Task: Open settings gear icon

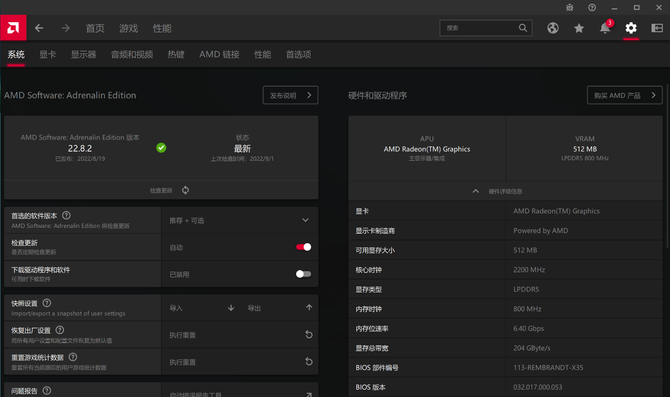Action: click(631, 28)
